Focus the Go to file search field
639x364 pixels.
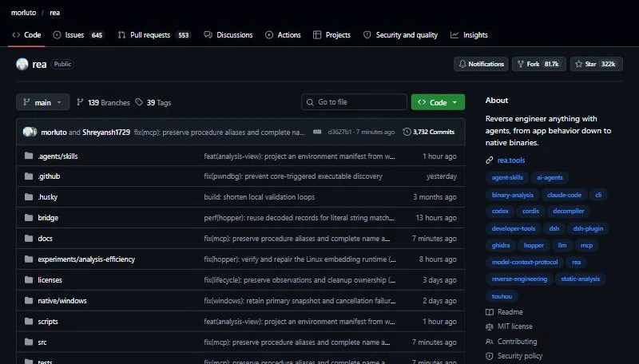[354, 102]
